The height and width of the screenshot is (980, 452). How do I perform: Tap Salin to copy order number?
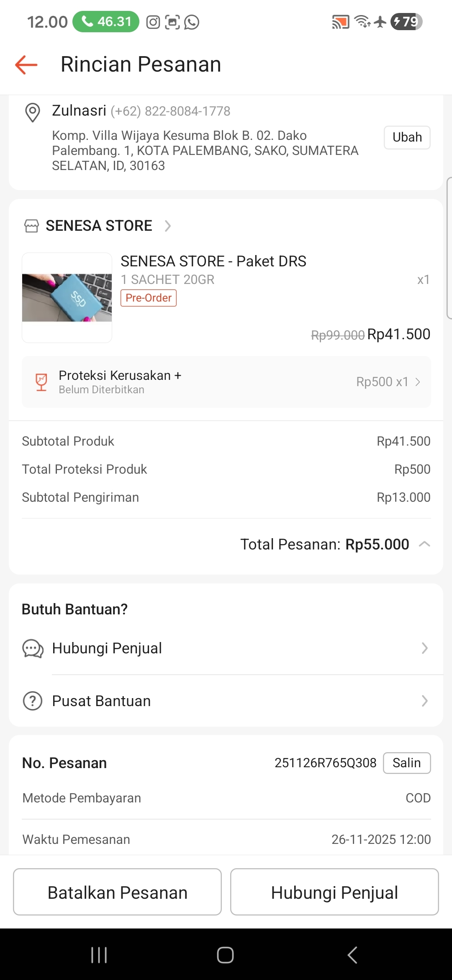click(407, 763)
